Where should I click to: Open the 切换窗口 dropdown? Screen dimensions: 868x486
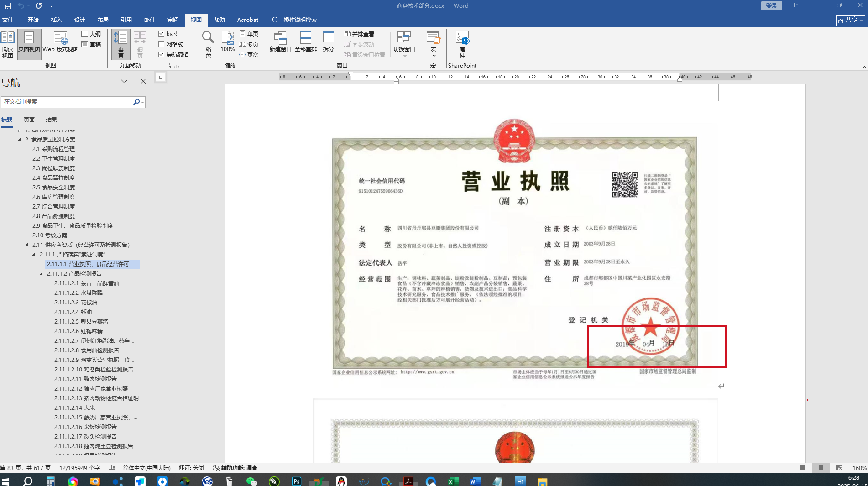click(x=404, y=44)
